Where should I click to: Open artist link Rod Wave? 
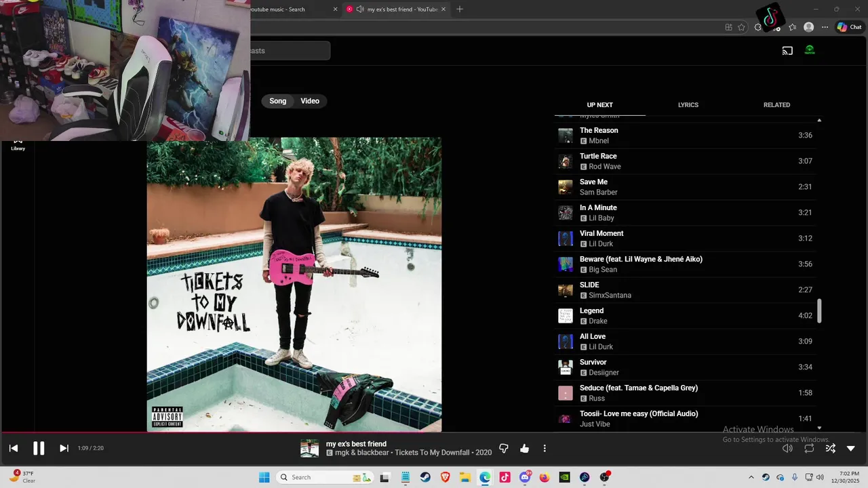(x=605, y=167)
